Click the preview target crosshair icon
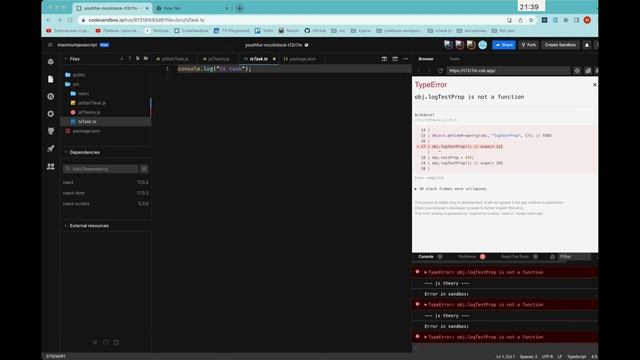Viewport: 640px width, 360px height. (x=577, y=71)
